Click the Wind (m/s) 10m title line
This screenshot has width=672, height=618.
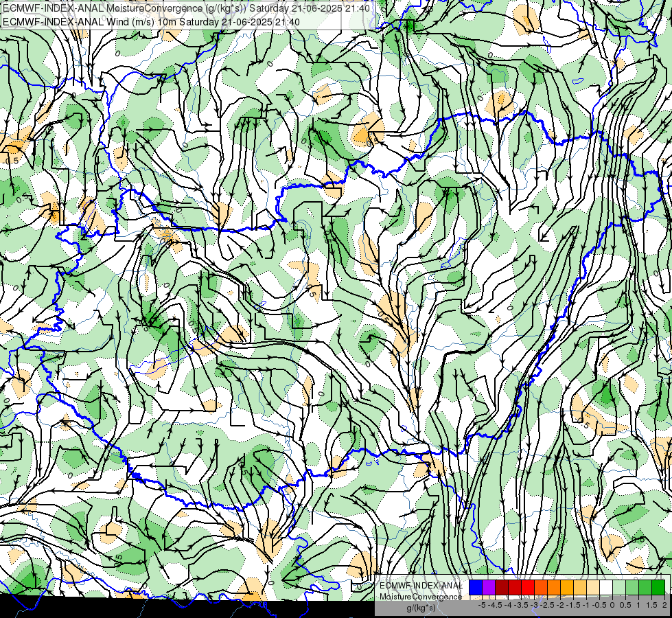(151, 21)
